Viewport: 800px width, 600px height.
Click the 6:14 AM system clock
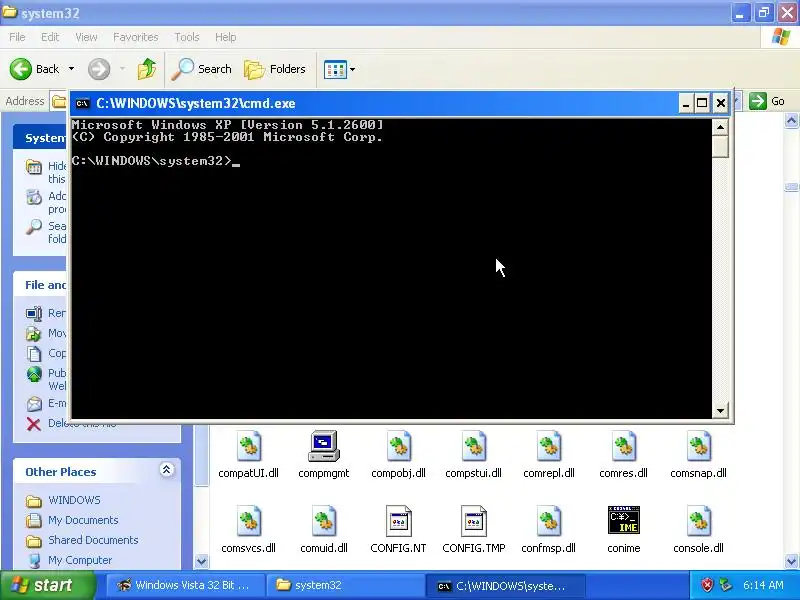[x=763, y=585]
